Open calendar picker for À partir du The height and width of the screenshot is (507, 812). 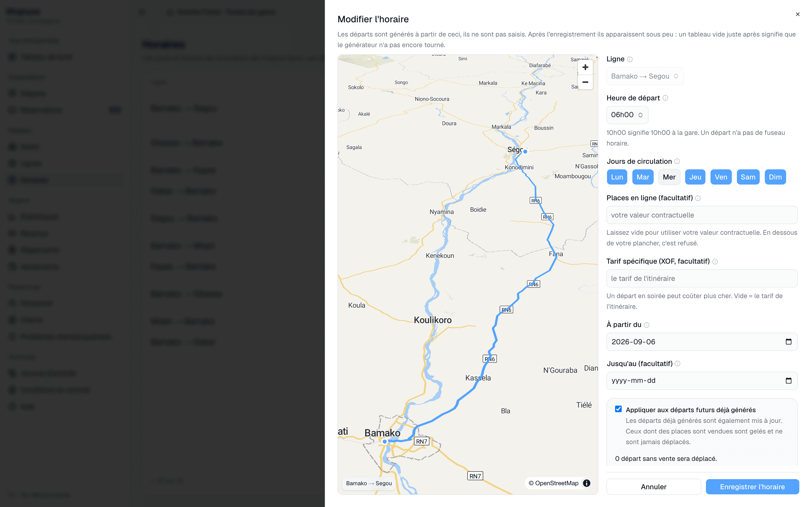(788, 341)
